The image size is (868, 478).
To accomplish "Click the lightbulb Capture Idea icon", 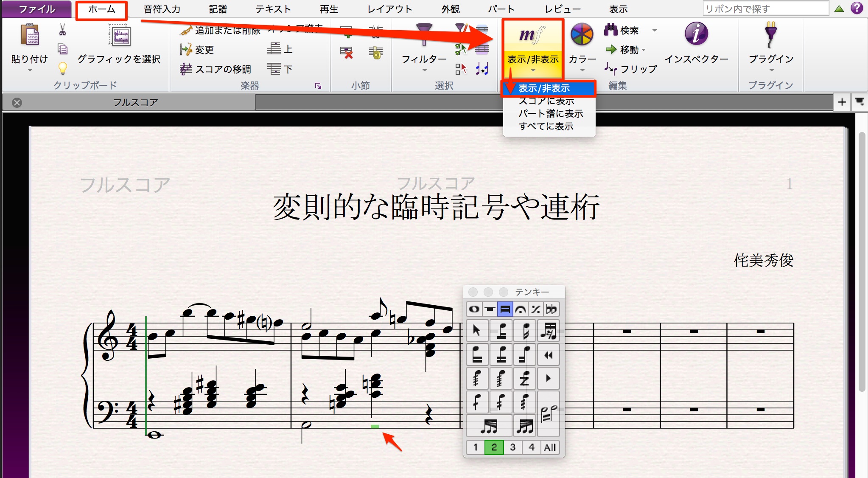I will [62, 68].
